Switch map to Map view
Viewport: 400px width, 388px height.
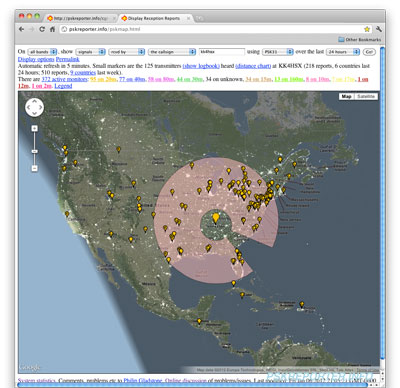tap(346, 96)
